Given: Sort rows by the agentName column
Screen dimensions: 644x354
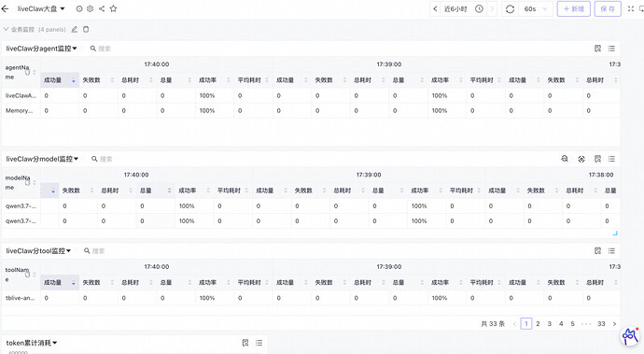Looking at the screenshot, I should (35, 72).
